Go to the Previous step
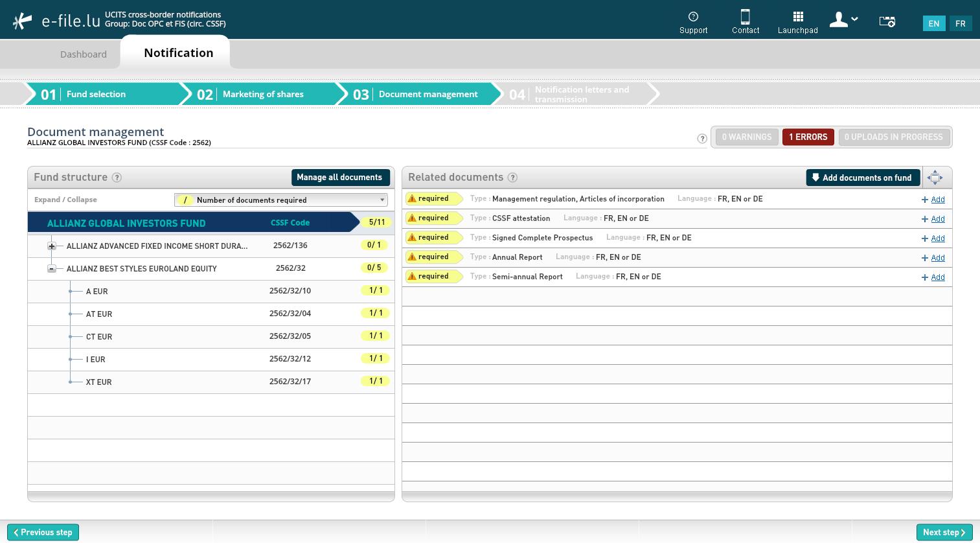 [x=43, y=533]
